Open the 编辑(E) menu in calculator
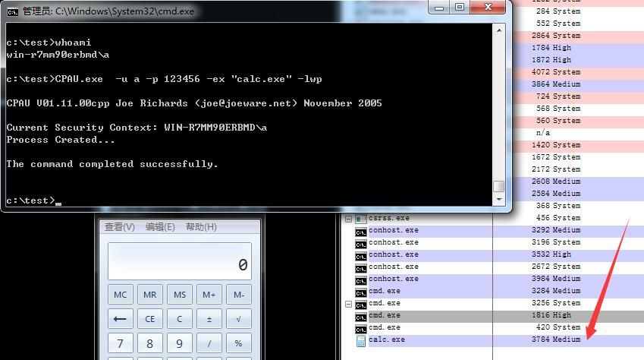 tap(160, 226)
